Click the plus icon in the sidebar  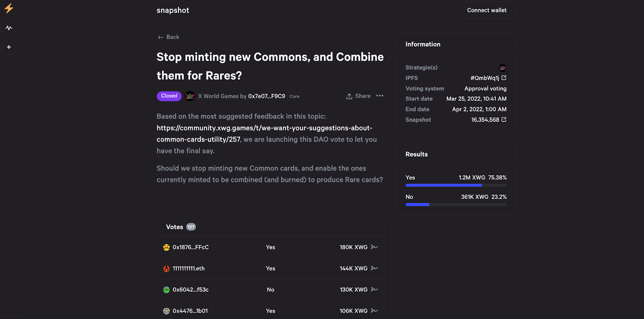(9, 47)
